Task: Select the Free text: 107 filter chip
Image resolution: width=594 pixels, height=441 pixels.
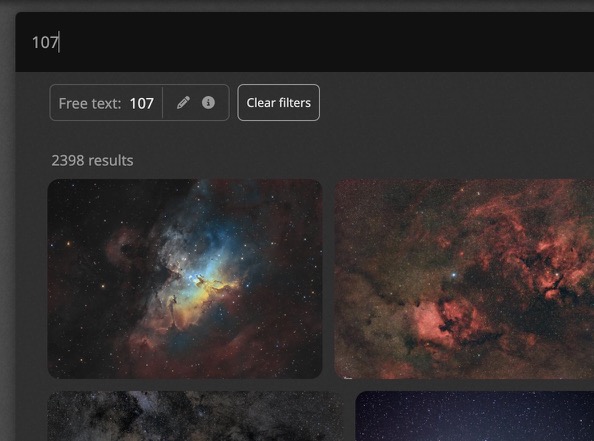Action: coord(139,103)
